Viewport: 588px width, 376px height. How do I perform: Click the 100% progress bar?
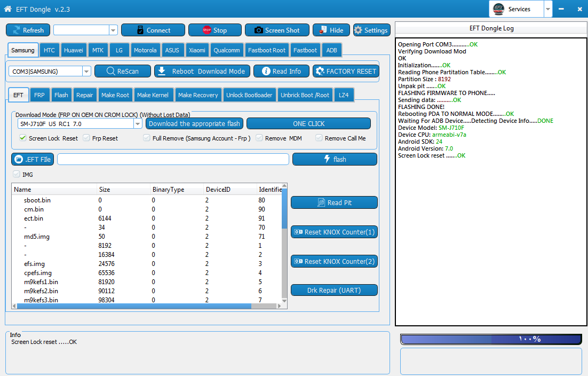[x=491, y=339]
